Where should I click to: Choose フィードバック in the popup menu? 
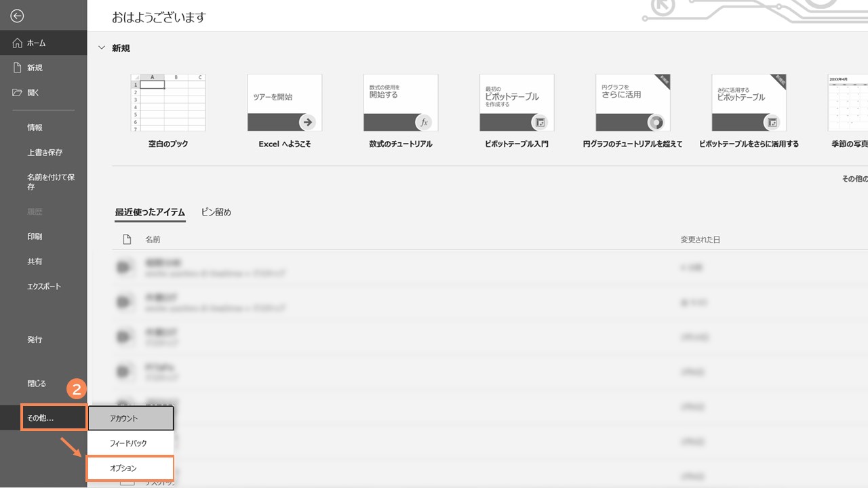click(130, 443)
